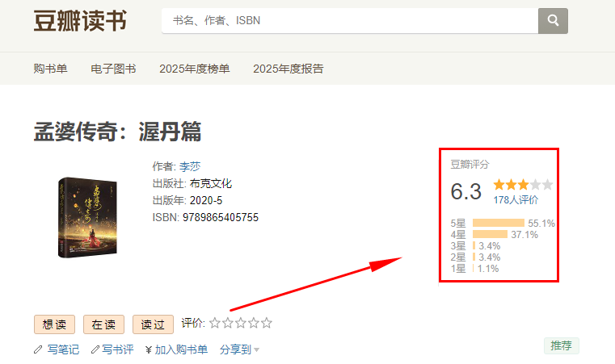Click the magnifier search button
This screenshot has height=364, width=615.
coord(553,21)
